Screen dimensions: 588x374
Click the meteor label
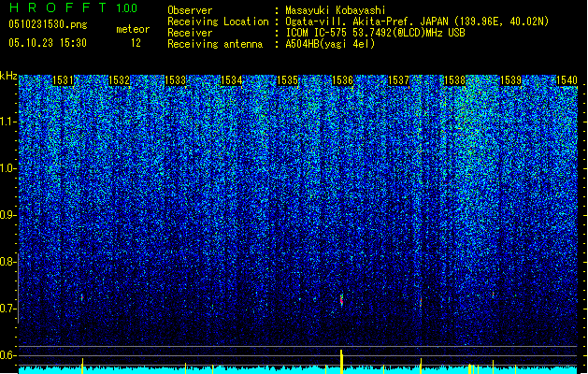(x=133, y=29)
